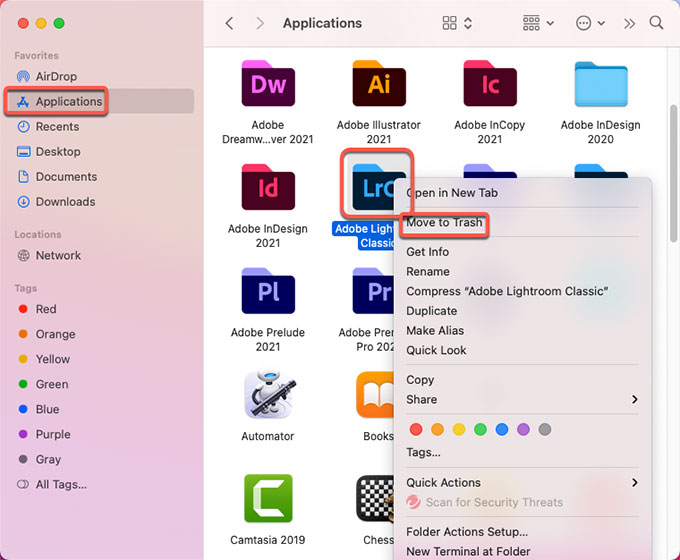Apply the gray tag in context menu

545,429
